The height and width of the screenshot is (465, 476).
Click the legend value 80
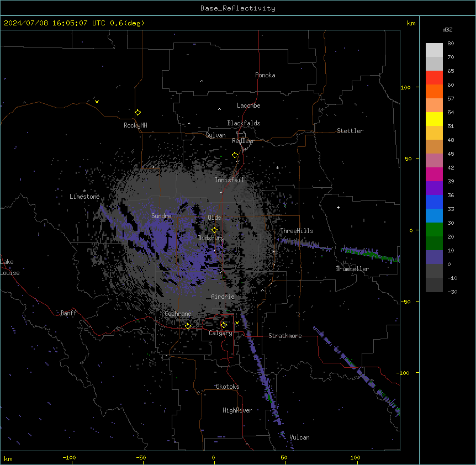tap(451, 44)
